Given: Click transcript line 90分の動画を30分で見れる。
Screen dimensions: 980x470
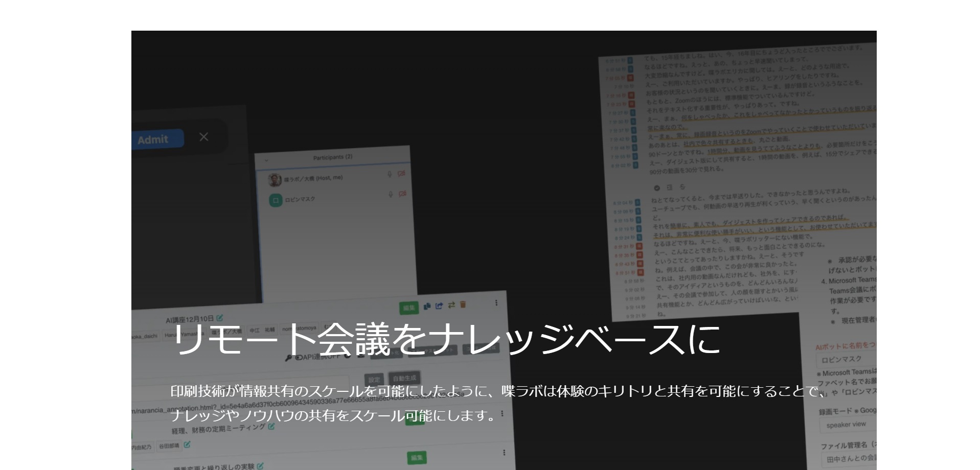Looking at the screenshot, I should (686, 170).
